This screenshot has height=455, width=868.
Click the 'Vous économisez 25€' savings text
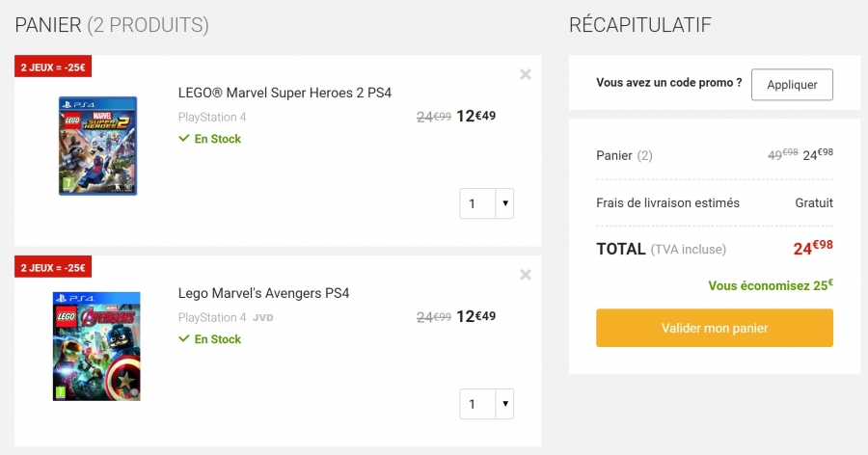(771, 285)
